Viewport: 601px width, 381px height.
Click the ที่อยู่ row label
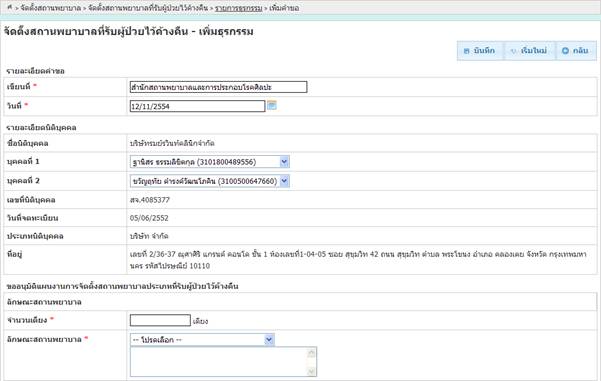(x=15, y=254)
